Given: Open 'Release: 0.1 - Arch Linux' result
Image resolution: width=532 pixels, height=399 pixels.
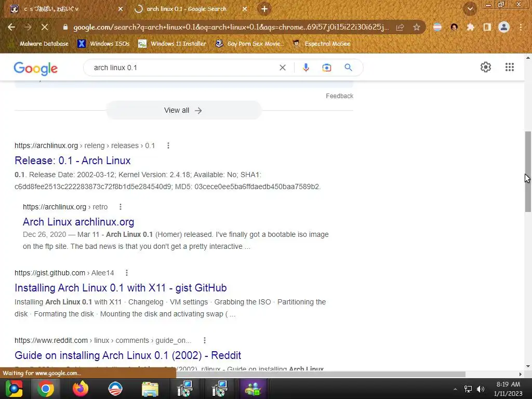Looking at the screenshot, I should 73,161.
